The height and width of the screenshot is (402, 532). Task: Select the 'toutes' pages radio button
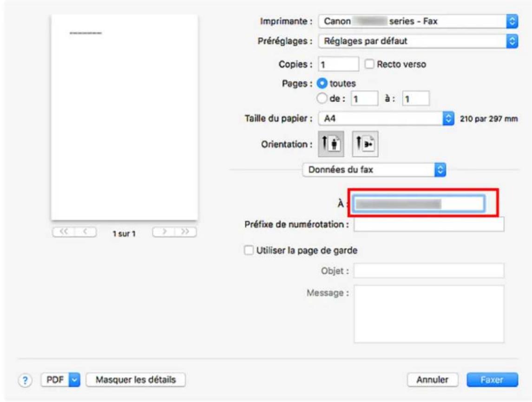(x=322, y=83)
